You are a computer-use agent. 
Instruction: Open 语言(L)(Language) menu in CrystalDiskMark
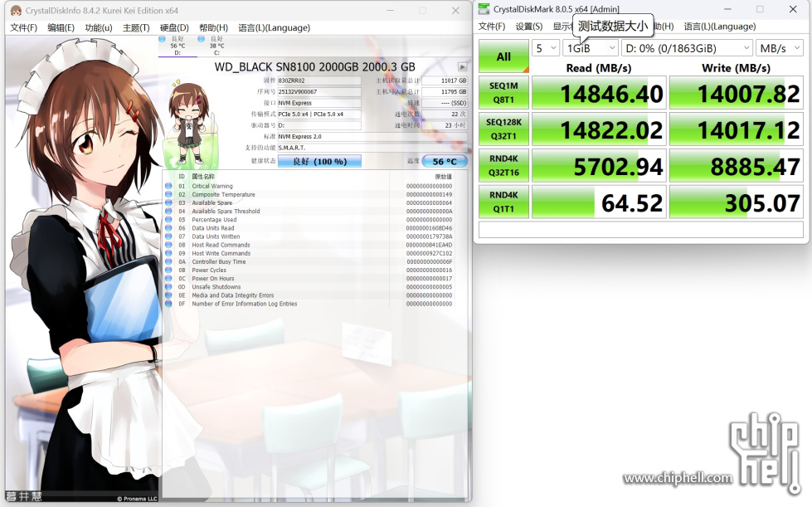point(720,27)
